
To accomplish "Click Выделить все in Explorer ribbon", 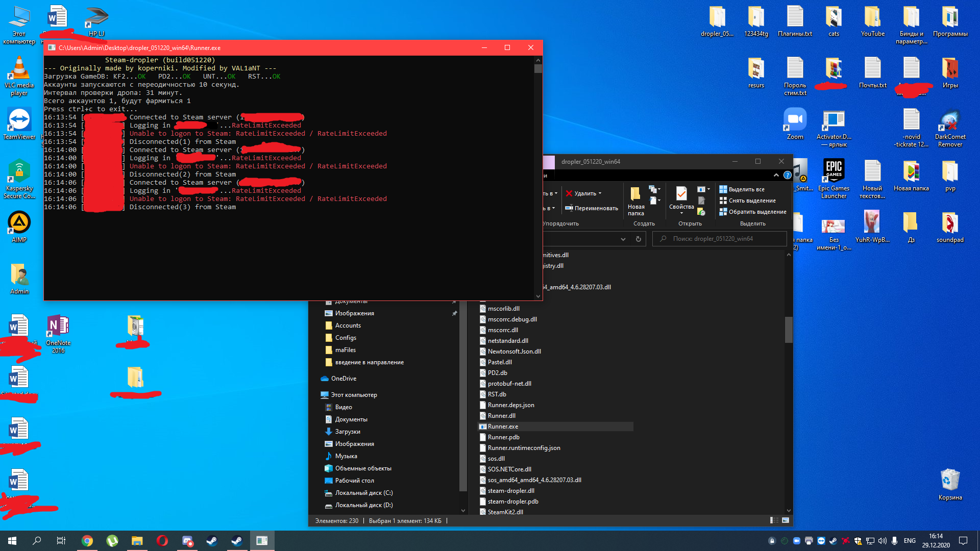I will point(742,189).
